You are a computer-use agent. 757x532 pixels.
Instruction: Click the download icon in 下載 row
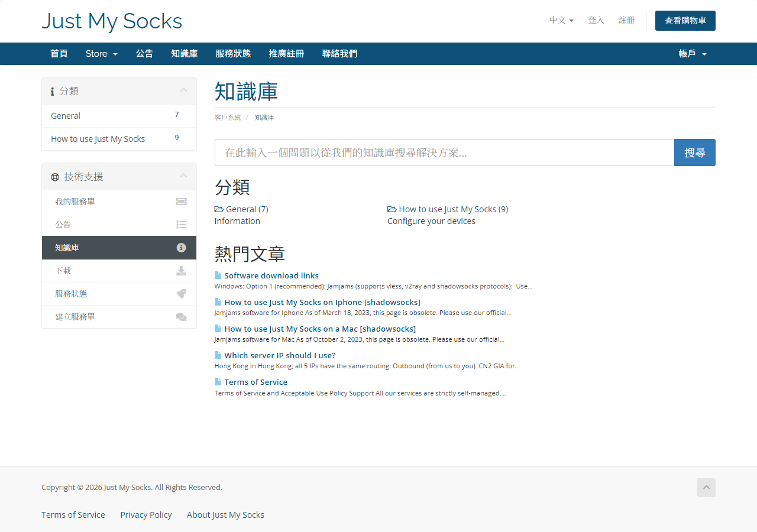181,271
